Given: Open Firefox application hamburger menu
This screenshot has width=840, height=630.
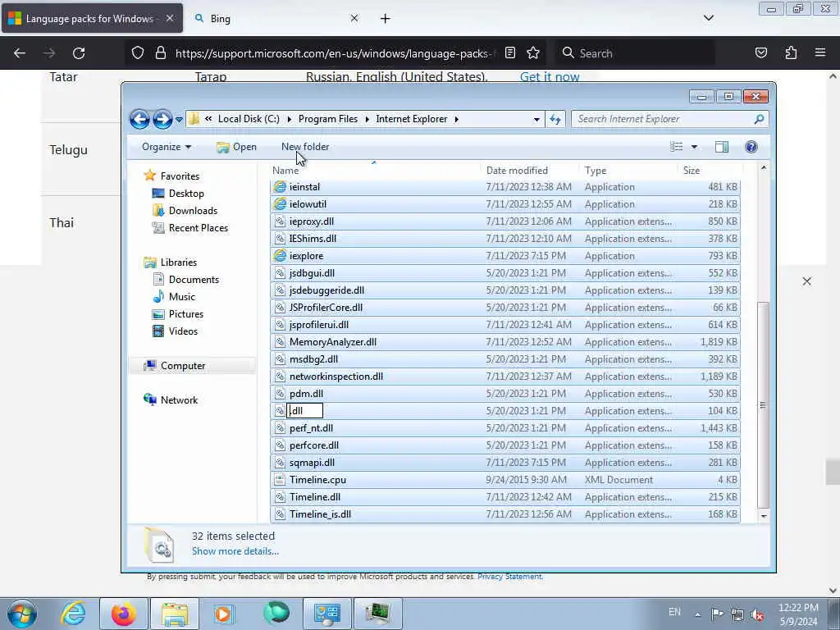Looking at the screenshot, I should click(x=820, y=53).
